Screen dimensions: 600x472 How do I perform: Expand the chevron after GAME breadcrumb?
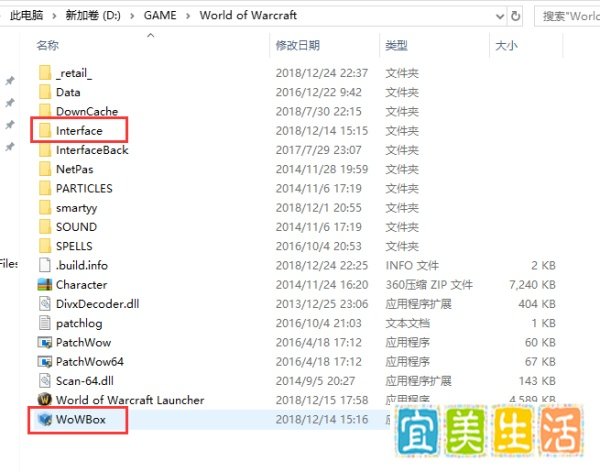[188, 16]
